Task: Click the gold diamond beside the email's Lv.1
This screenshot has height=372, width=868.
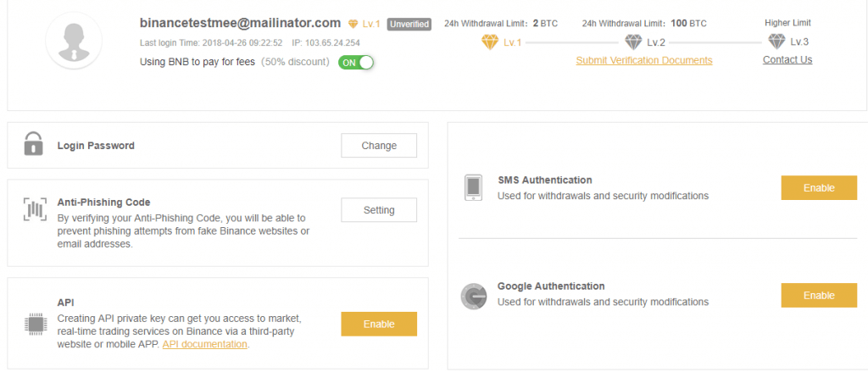Action: 353,25
